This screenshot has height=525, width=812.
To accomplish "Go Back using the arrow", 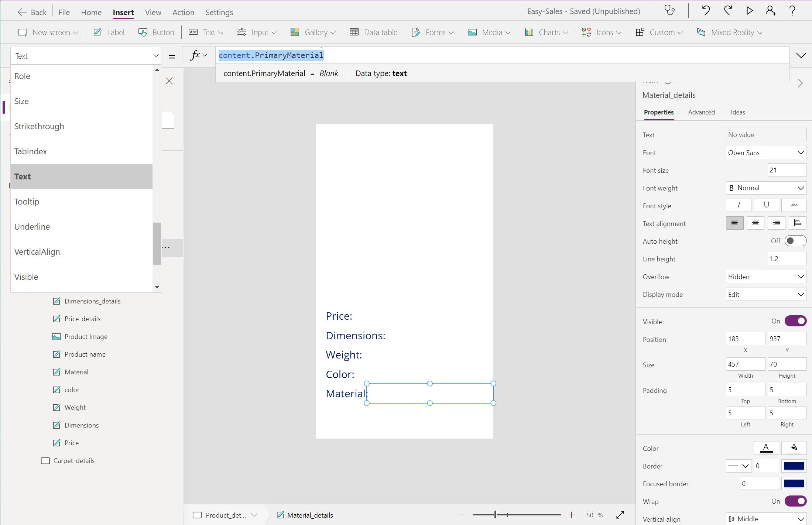I will (32, 12).
